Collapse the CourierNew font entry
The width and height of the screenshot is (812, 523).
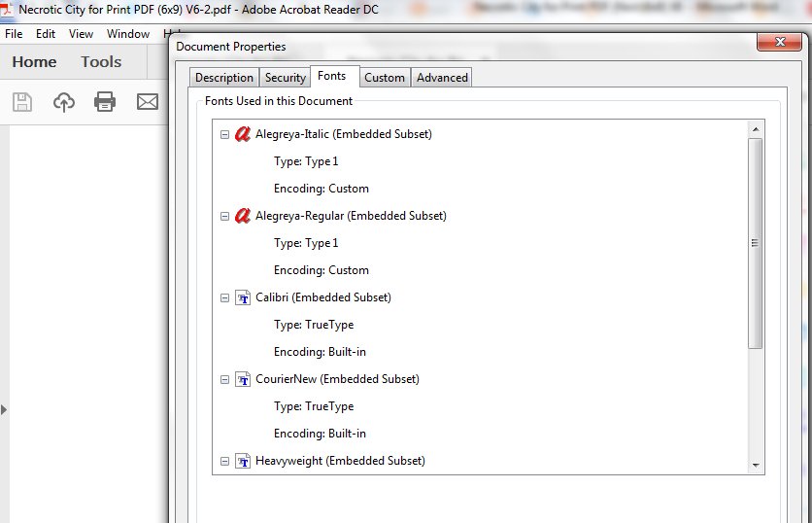coord(224,379)
